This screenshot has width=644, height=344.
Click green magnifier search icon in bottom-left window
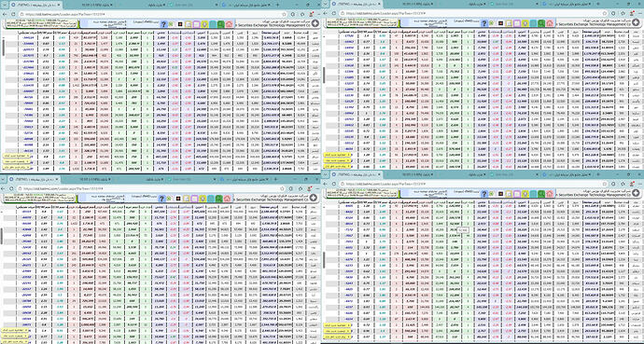(219, 198)
